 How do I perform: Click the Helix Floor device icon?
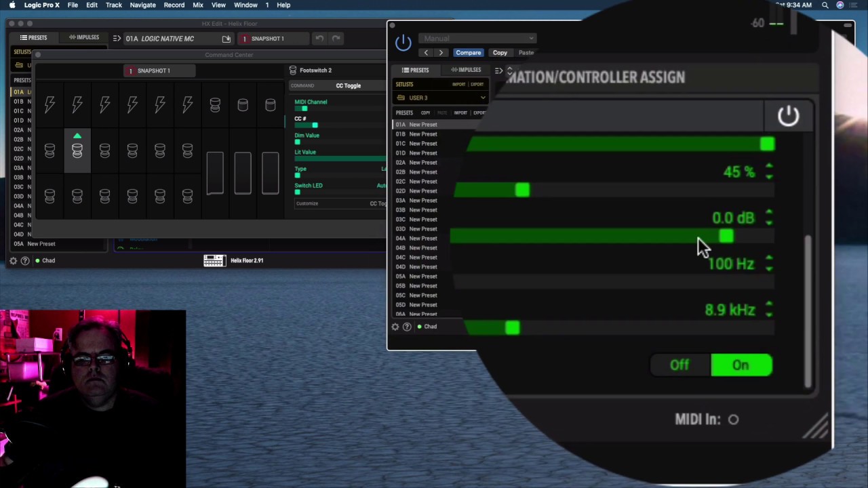[x=214, y=260]
